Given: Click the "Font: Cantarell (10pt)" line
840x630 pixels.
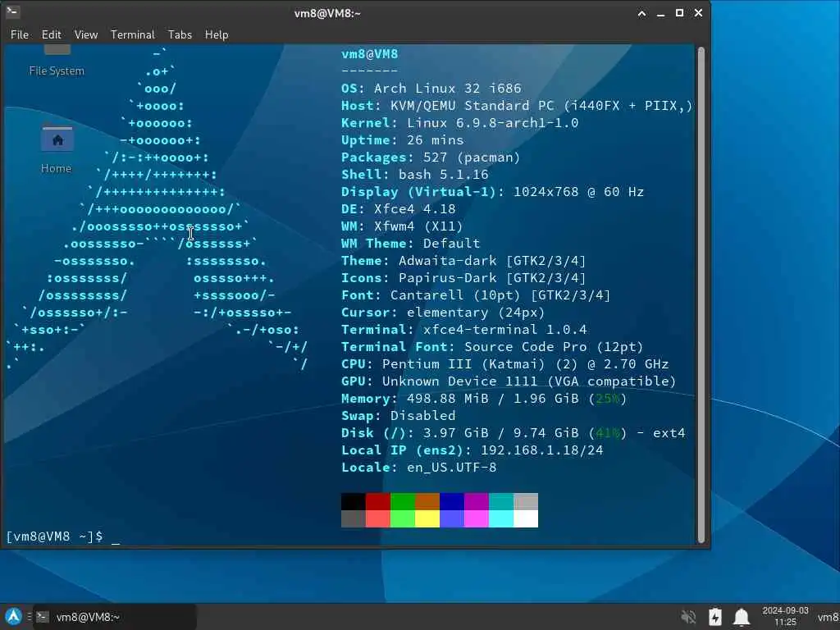Looking at the screenshot, I should coord(476,294).
